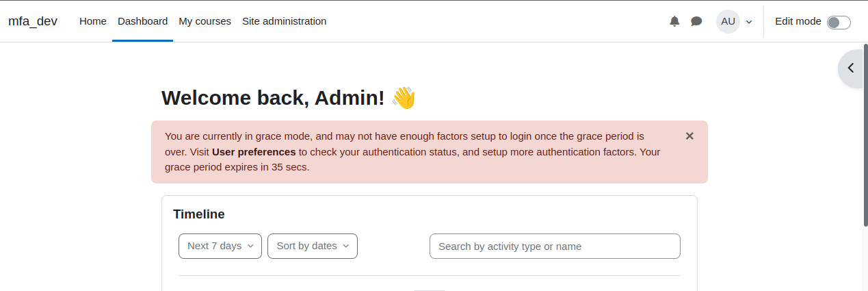Expand the block drawer arrow tab
The image size is (868, 291).
pos(851,68)
